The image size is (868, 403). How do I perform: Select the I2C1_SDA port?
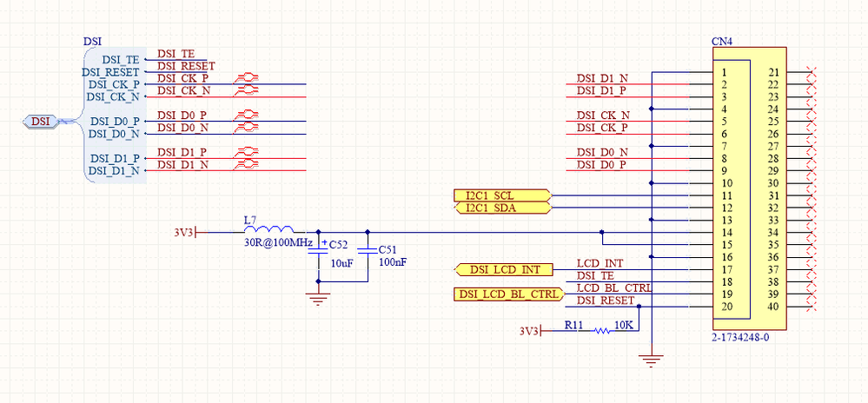(503, 208)
